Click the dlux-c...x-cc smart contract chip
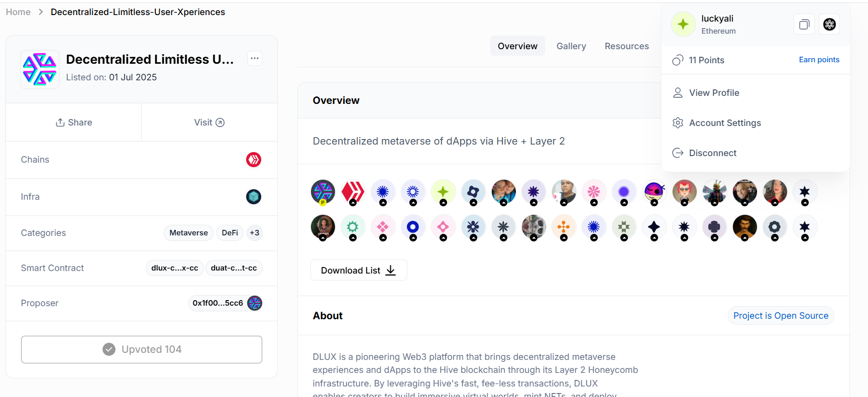The image size is (868, 397). coord(174,268)
